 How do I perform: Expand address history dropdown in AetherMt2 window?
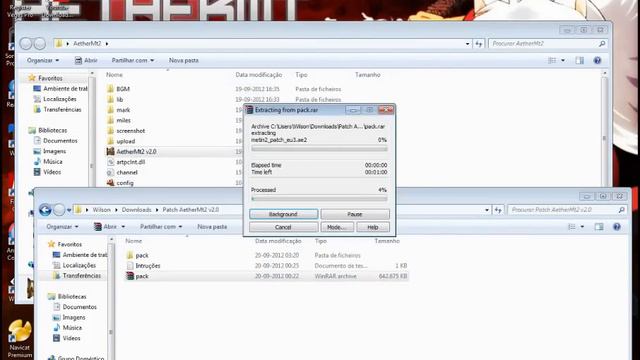pos(467,44)
